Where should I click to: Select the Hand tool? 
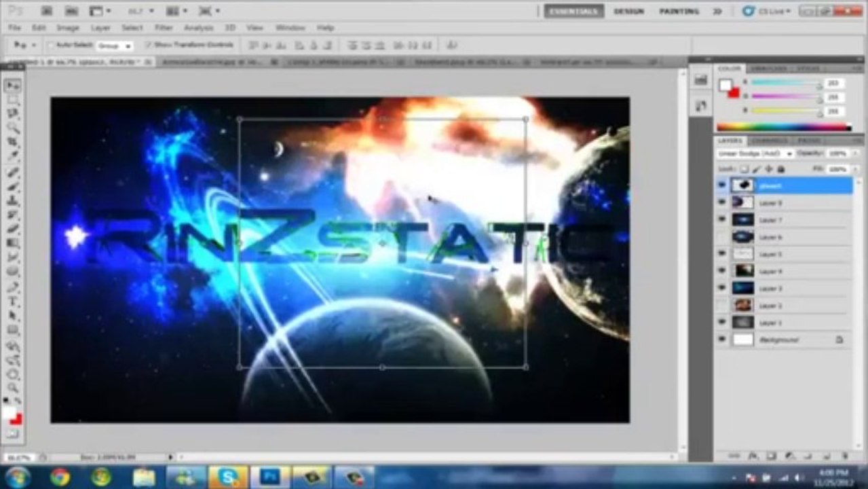point(13,374)
